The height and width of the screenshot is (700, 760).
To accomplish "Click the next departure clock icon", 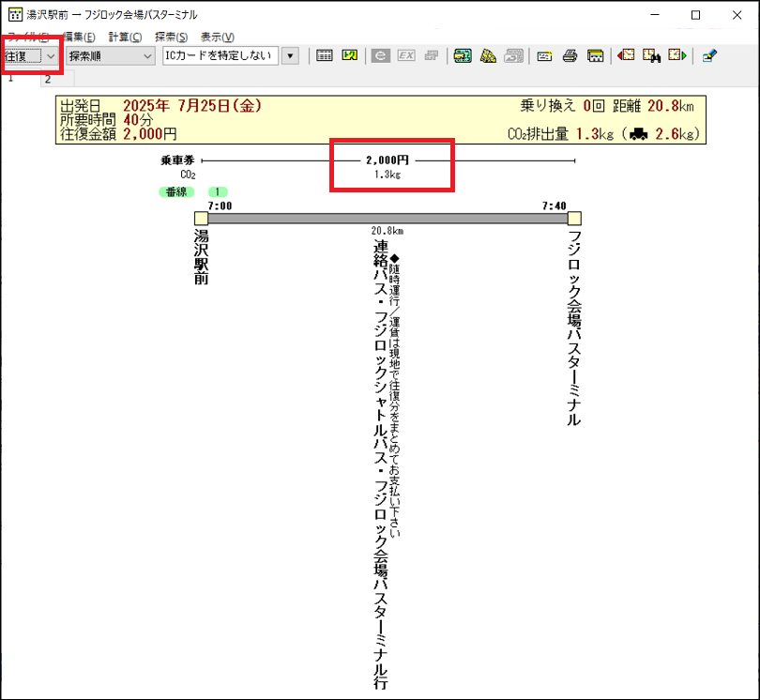I will pyautogui.click(x=677, y=56).
